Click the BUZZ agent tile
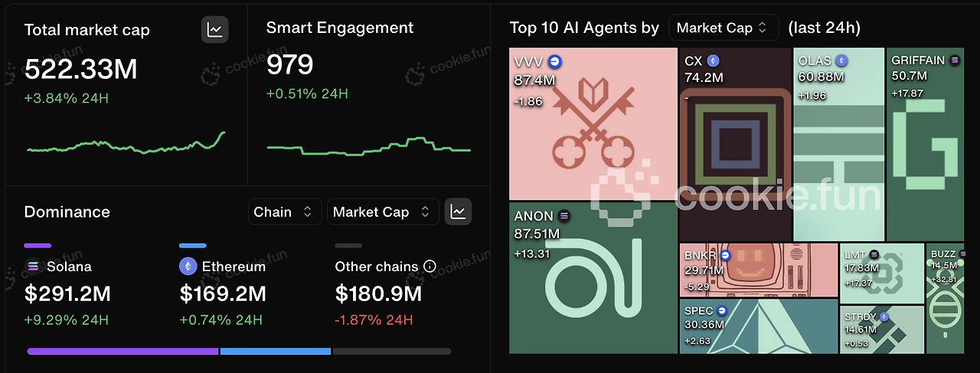Screen dimensions: 980x373 tap(945, 299)
